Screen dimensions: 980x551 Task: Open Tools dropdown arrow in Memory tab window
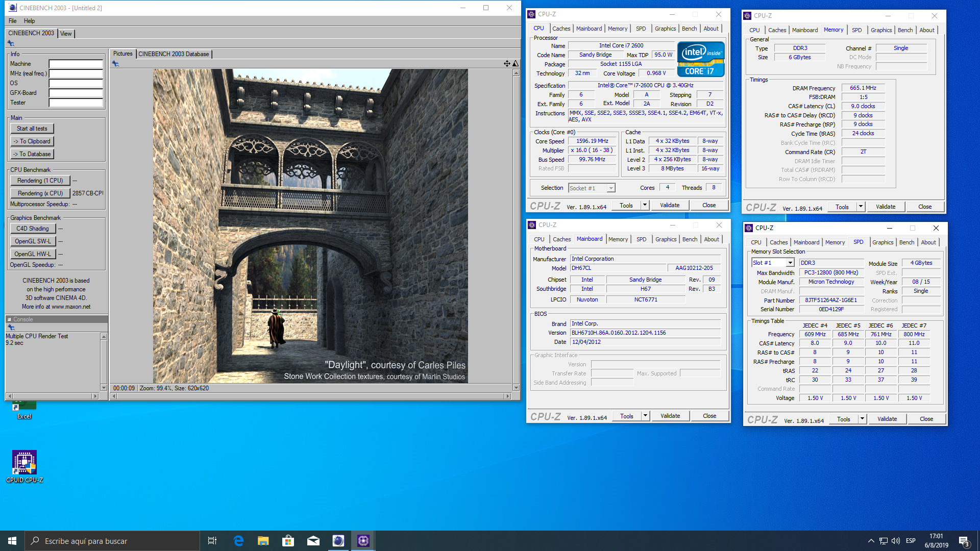tap(861, 207)
